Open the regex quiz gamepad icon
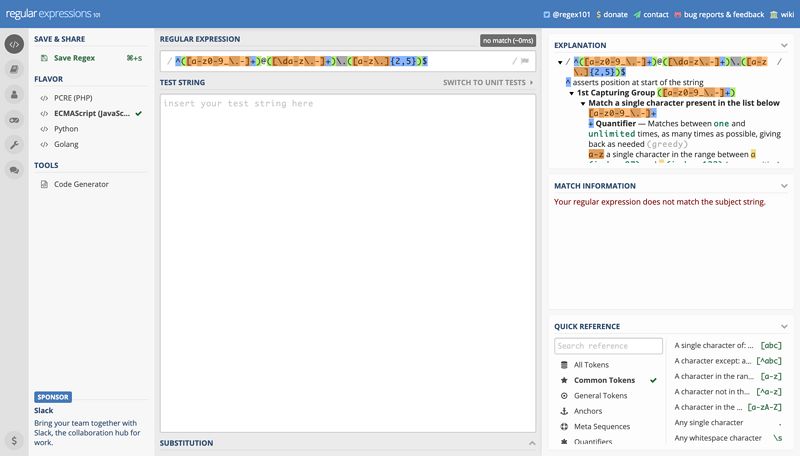Image resolution: width=800 pixels, height=456 pixels. click(14, 120)
